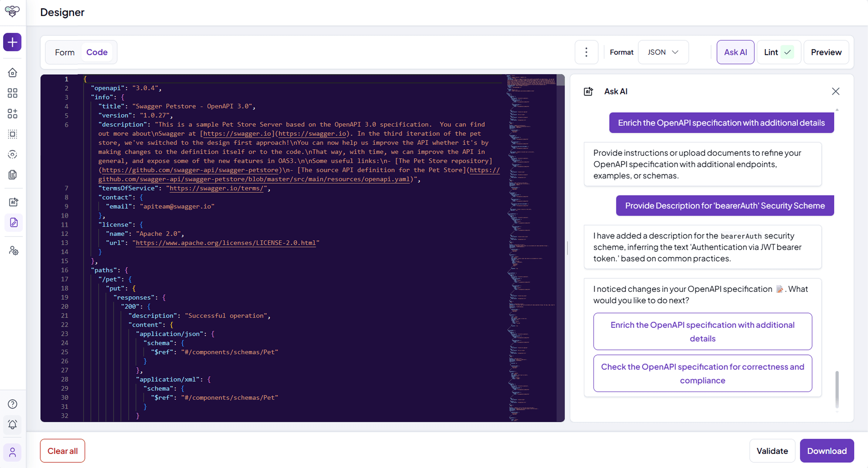This screenshot has width=868, height=468.
Task: Click the Ask AI chat scrollbar thumb
Action: click(837, 389)
